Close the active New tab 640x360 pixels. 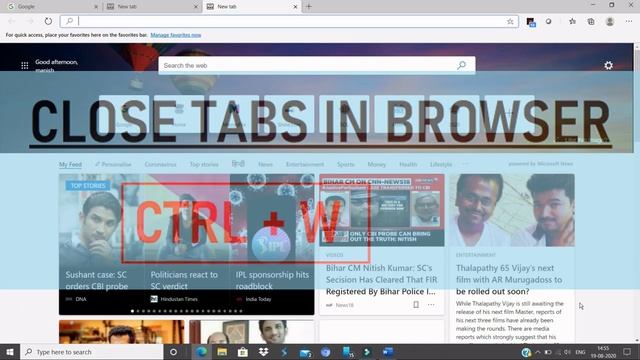(296, 7)
